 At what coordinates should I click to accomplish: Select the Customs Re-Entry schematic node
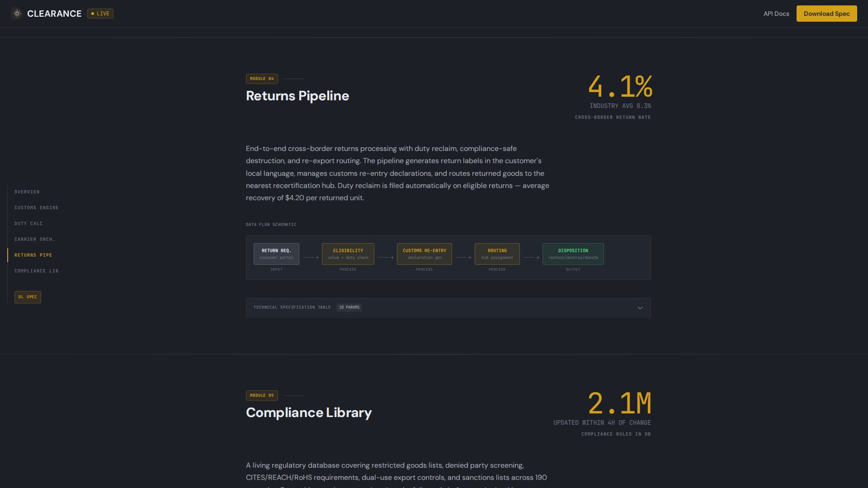pos(425,254)
